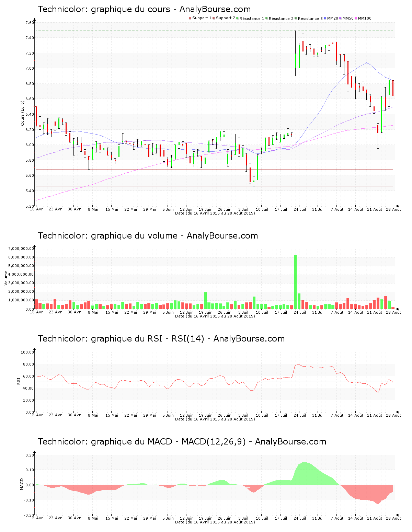This screenshot has height=532, width=412.
Task: Click '28 Août' on the price chart axis
Action: pyautogui.click(x=394, y=209)
